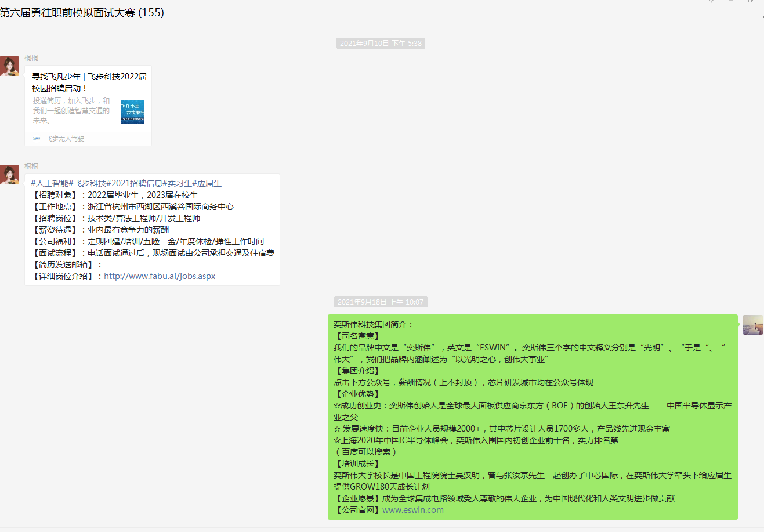
Task: Click the 飞步无人驾驶 official account name
Action: [65, 139]
